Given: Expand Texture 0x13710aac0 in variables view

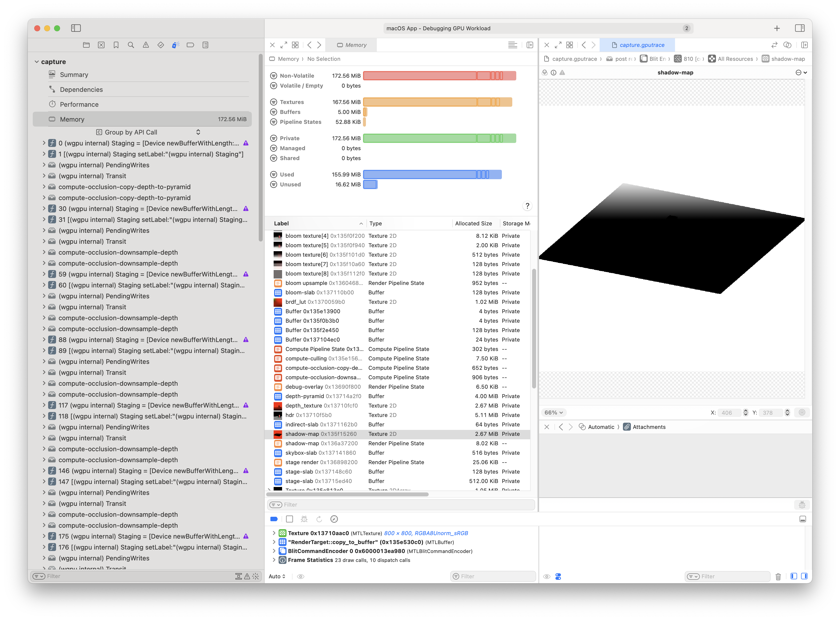Looking at the screenshot, I should [x=274, y=533].
